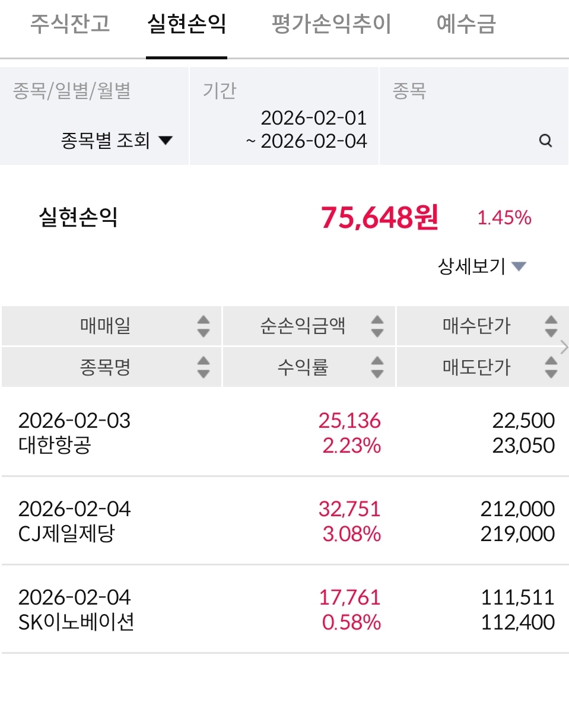Open the CJ제일제당 trade row
The height and width of the screenshot is (728, 569).
click(285, 521)
